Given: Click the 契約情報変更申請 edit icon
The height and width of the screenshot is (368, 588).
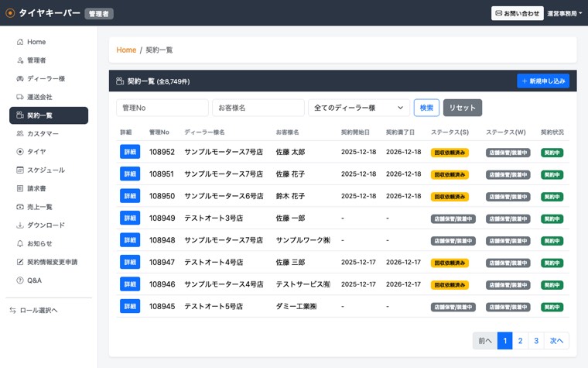Looking at the screenshot, I should tap(20, 262).
